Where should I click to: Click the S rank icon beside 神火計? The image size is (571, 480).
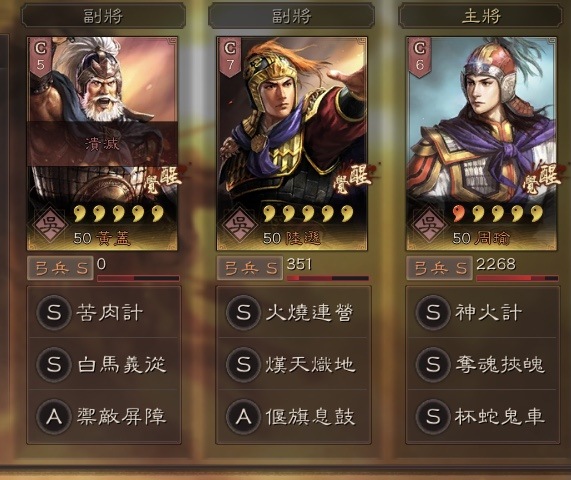tap(433, 312)
